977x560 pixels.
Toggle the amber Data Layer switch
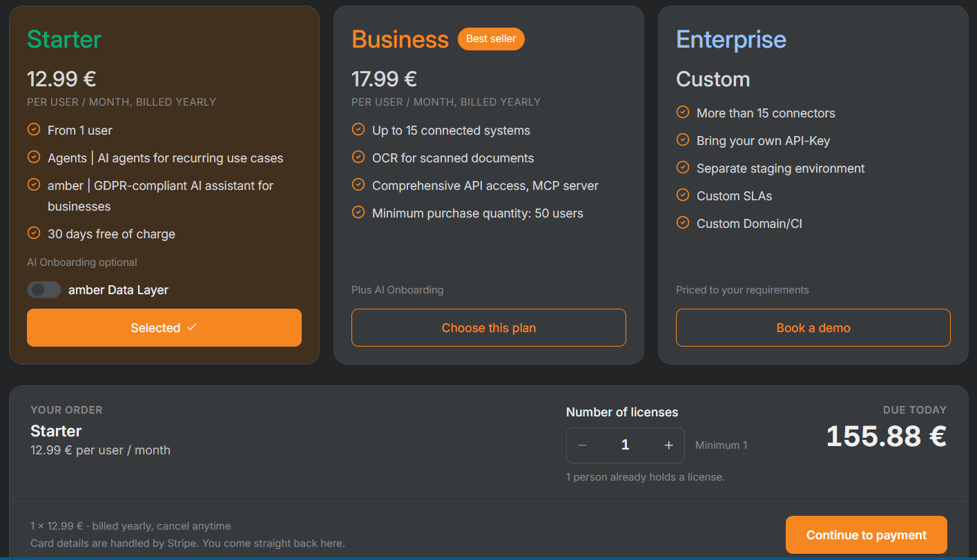(44, 290)
